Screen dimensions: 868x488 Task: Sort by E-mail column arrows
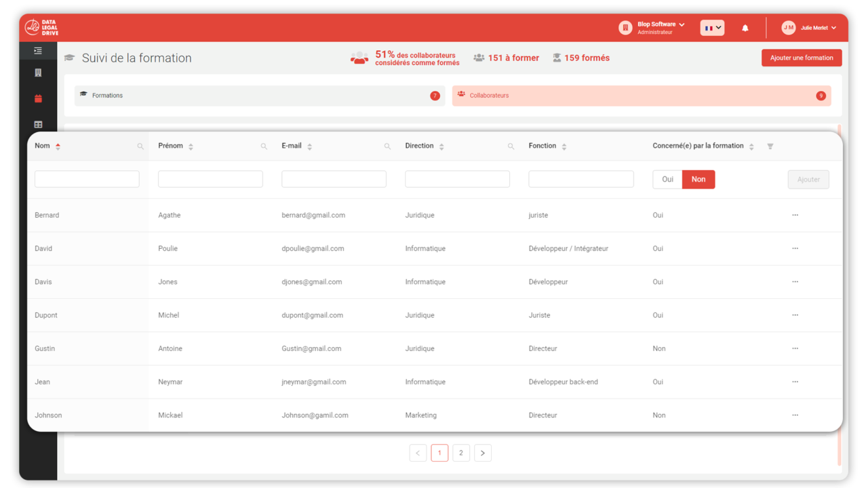309,146
